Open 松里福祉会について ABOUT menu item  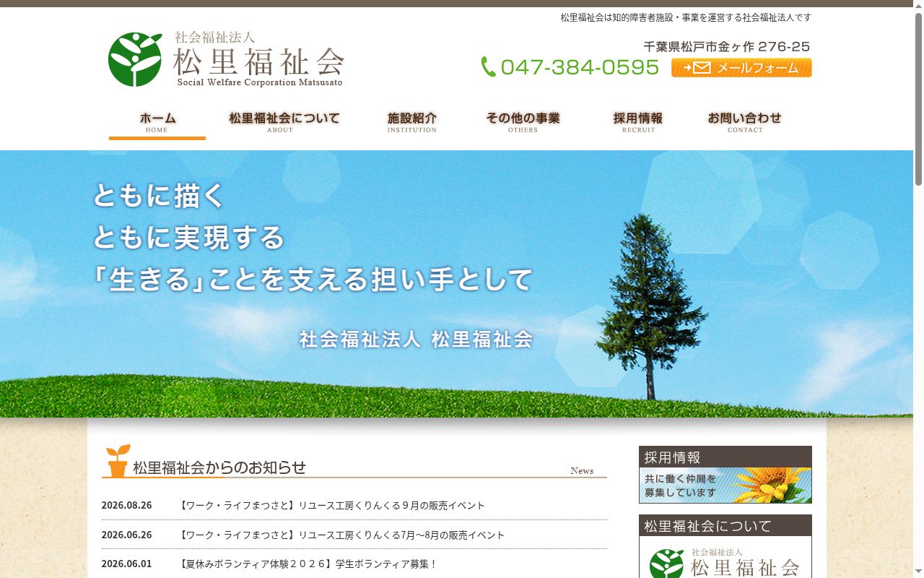pyautogui.click(x=284, y=123)
